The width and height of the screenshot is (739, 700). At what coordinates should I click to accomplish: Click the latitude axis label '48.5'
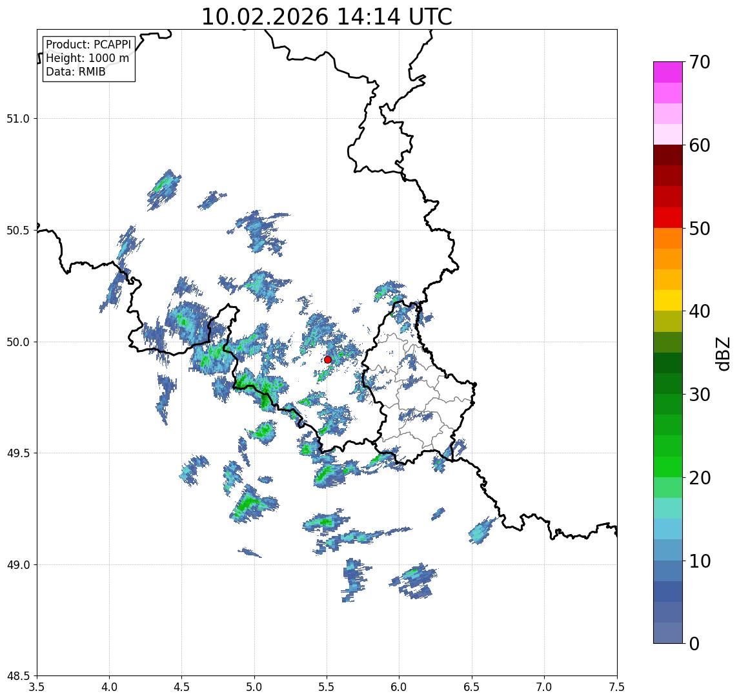18,676
